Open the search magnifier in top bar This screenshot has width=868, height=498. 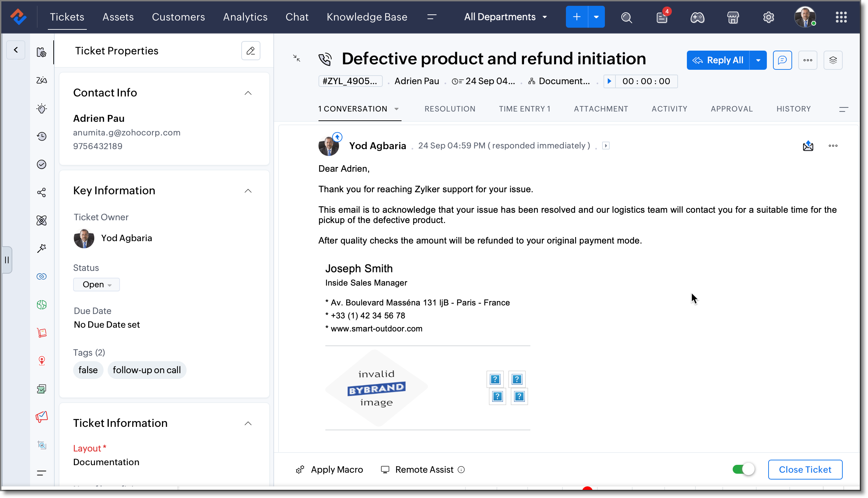pyautogui.click(x=626, y=17)
